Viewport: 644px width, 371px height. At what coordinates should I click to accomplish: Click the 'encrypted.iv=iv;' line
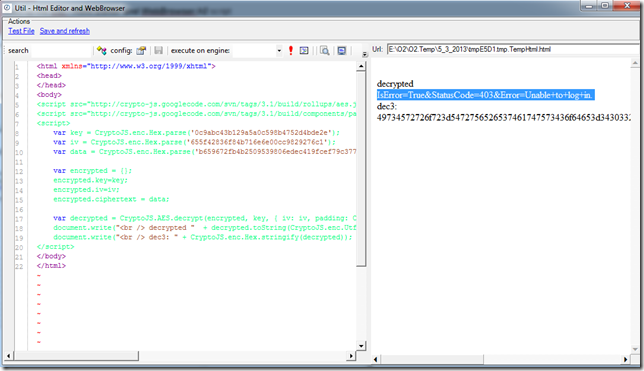click(x=86, y=189)
